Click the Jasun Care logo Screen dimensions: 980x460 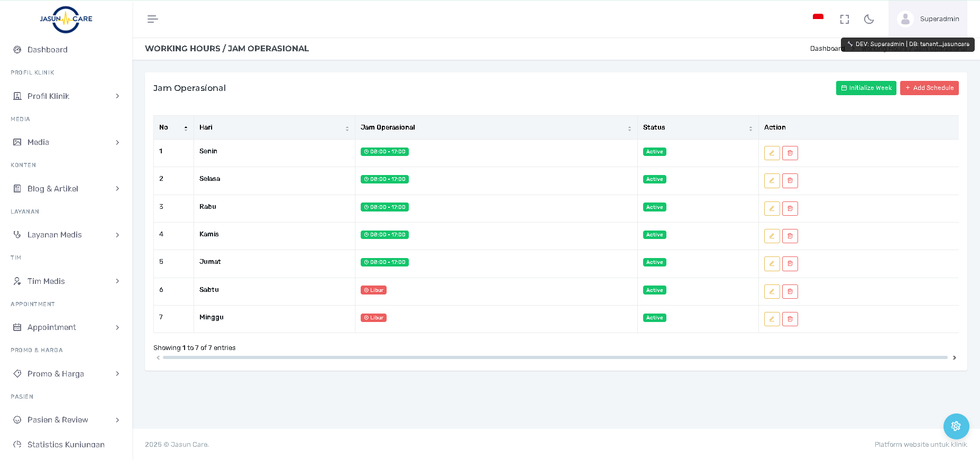(x=66, y=19)
